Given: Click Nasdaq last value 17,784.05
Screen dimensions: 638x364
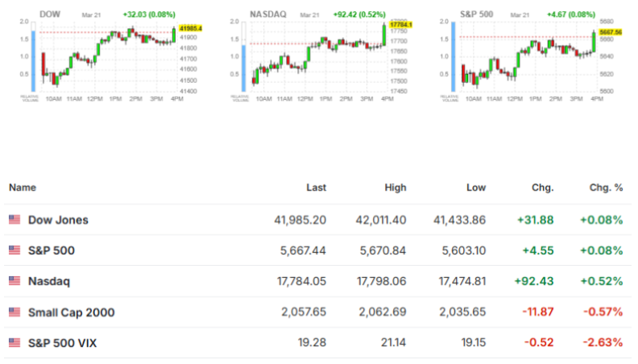Looking at the screenshot, I should click(x=301, y=281).
